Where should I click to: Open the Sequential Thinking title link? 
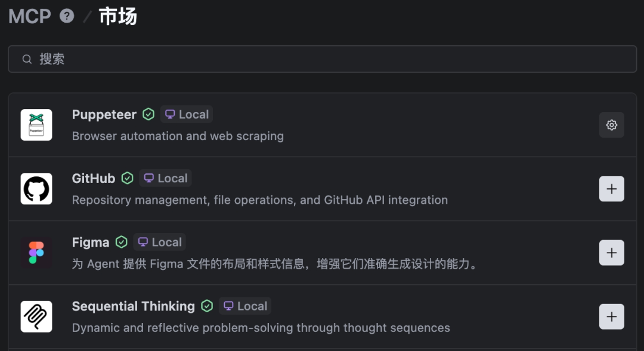tap(133, 306)
